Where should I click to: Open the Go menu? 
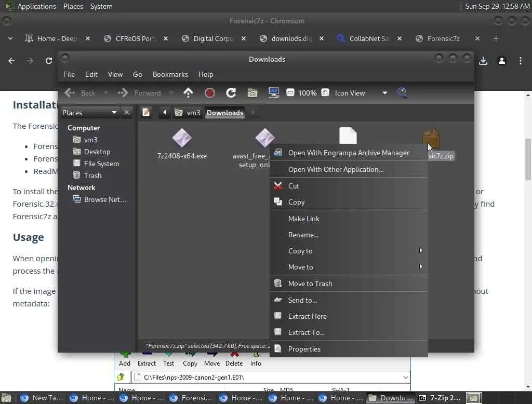(137, 74)
